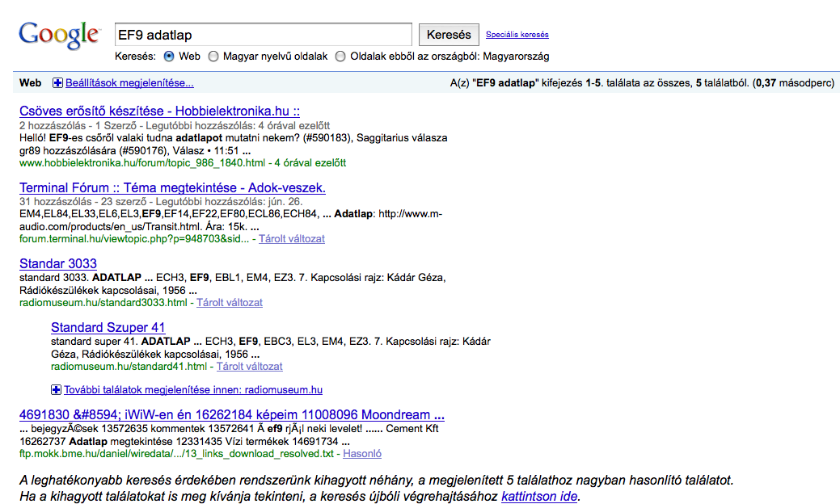840x504 pixels.
Task: Click the kattintson ide link
Action: coord(539,496)
